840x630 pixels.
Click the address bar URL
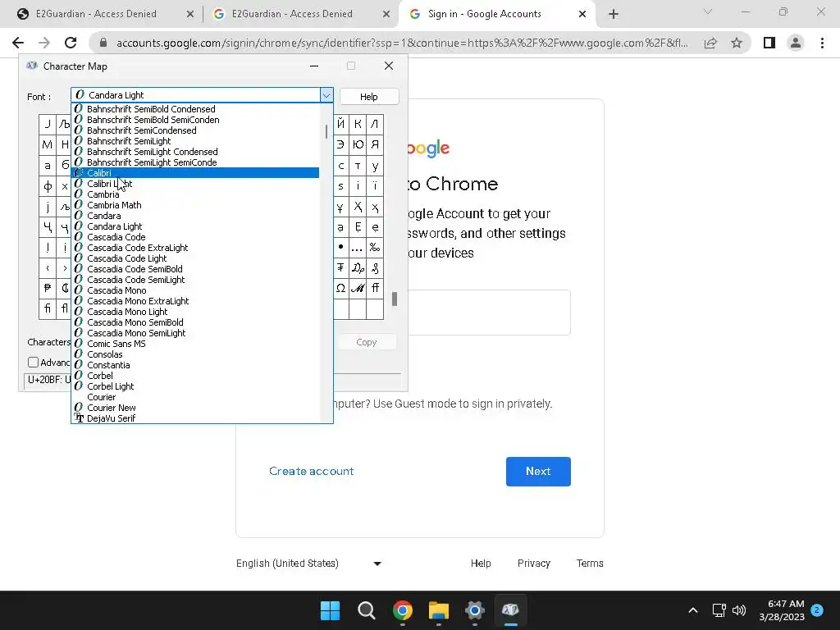pyautogui.click(x=402, y=43)
